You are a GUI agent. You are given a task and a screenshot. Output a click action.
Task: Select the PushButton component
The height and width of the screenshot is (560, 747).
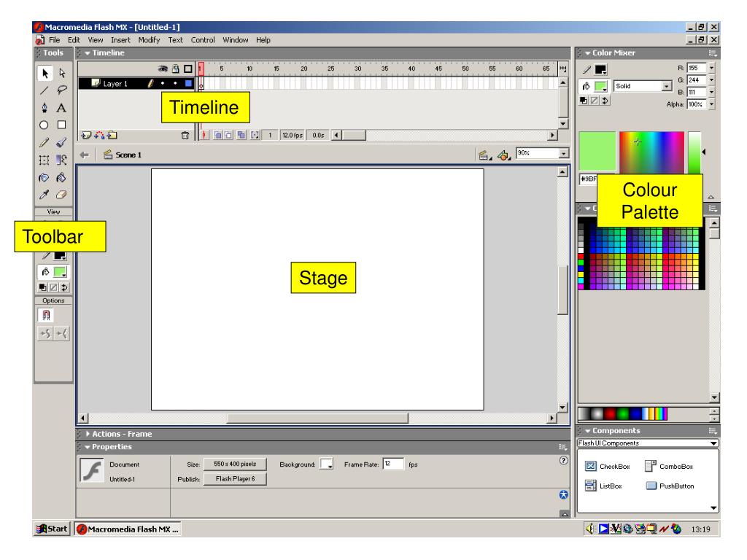670,486
